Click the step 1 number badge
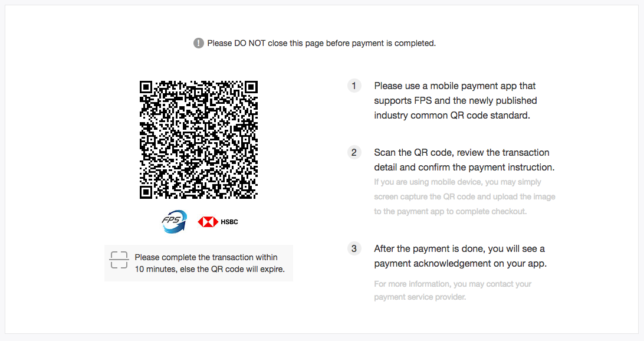Screen dimensions: 644x341 point(354,86)
